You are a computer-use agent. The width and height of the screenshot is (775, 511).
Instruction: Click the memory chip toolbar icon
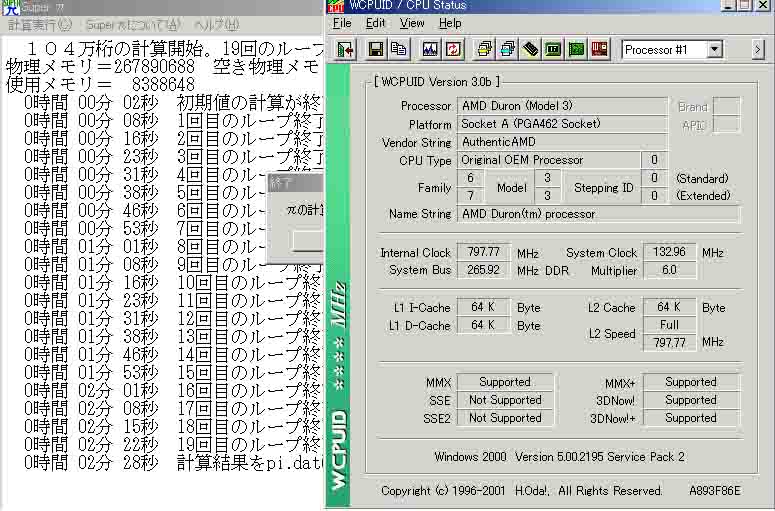[x=530, y=49]
